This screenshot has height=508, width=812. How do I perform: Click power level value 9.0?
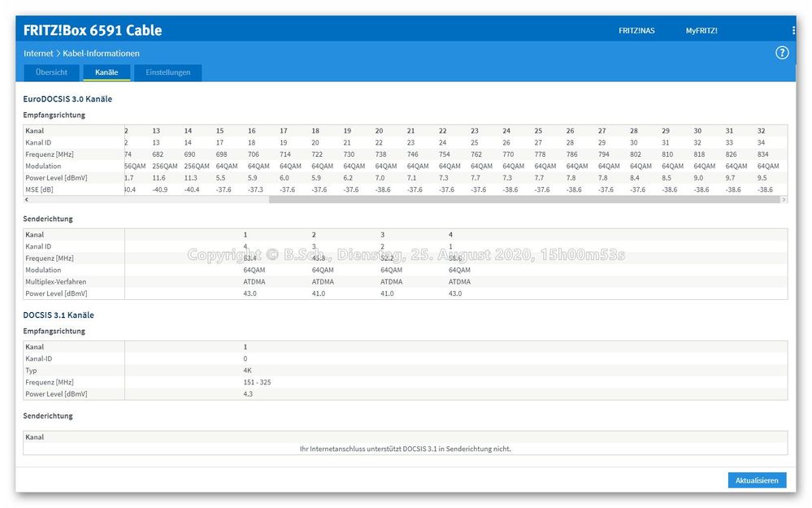coord(698,178)
